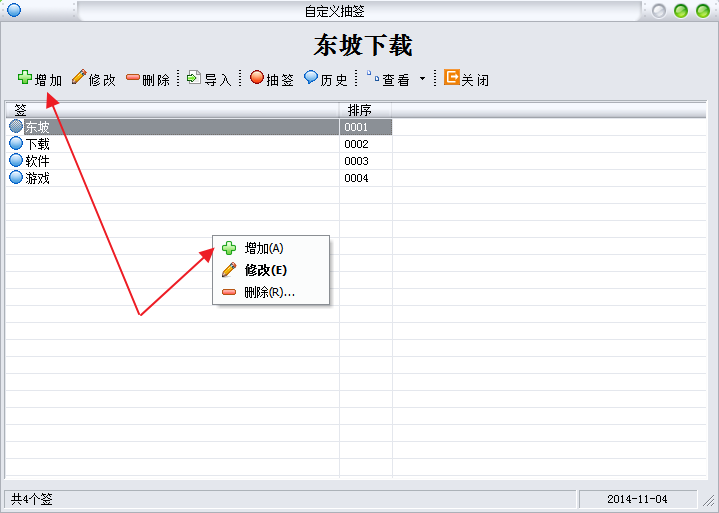
Task: Click the 自定义抽签 window title
Action: pos(334,11)
